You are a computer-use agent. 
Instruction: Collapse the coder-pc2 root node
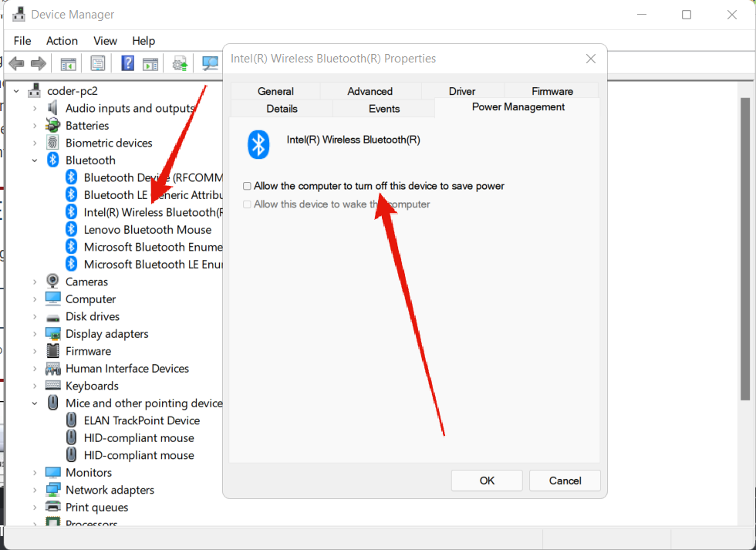click(16, 90)
